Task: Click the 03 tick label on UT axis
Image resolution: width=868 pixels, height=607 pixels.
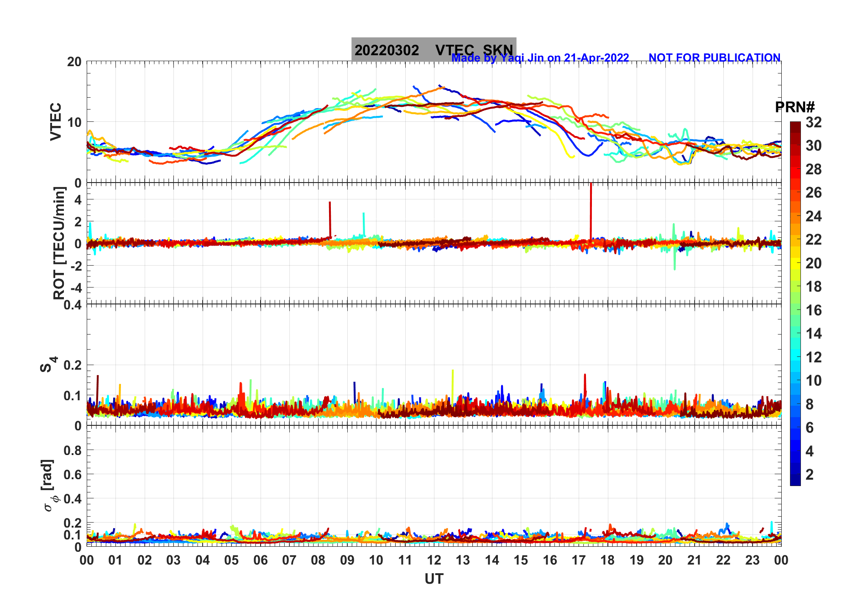Action: tap(173, 560)
